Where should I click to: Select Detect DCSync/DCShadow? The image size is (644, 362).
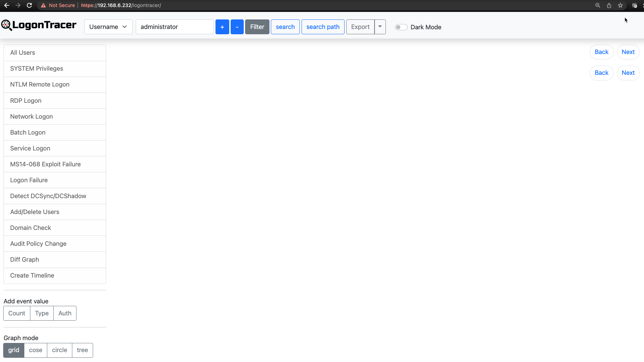[x=55, y=196]
